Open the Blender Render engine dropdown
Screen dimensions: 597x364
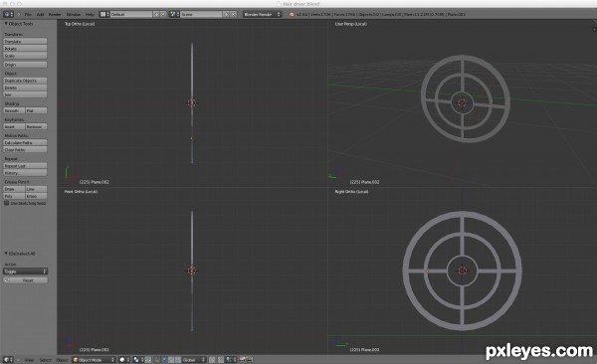point(262,14)
